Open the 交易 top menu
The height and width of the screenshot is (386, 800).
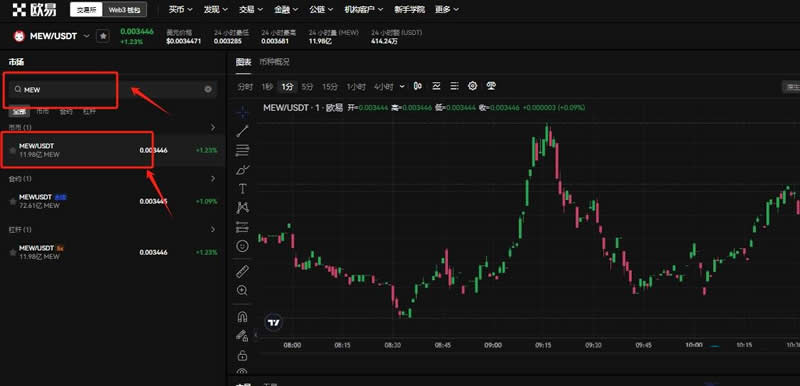click(251, 9)
